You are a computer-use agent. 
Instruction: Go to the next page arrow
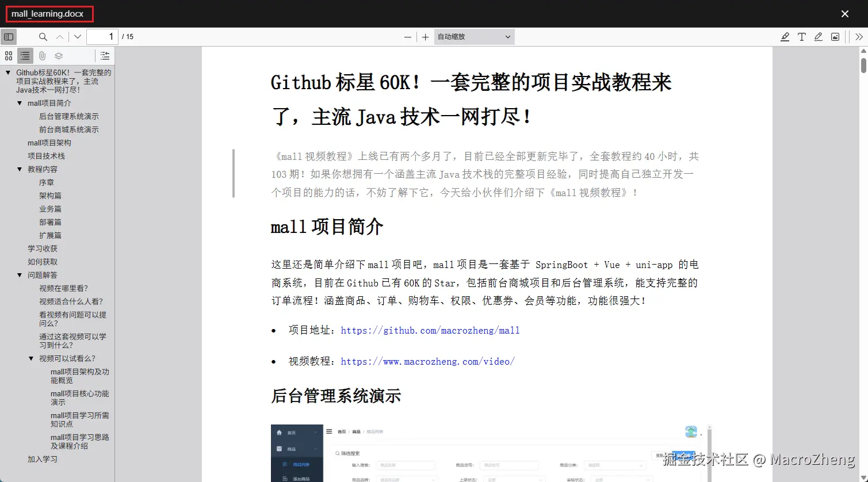[78, 37]
